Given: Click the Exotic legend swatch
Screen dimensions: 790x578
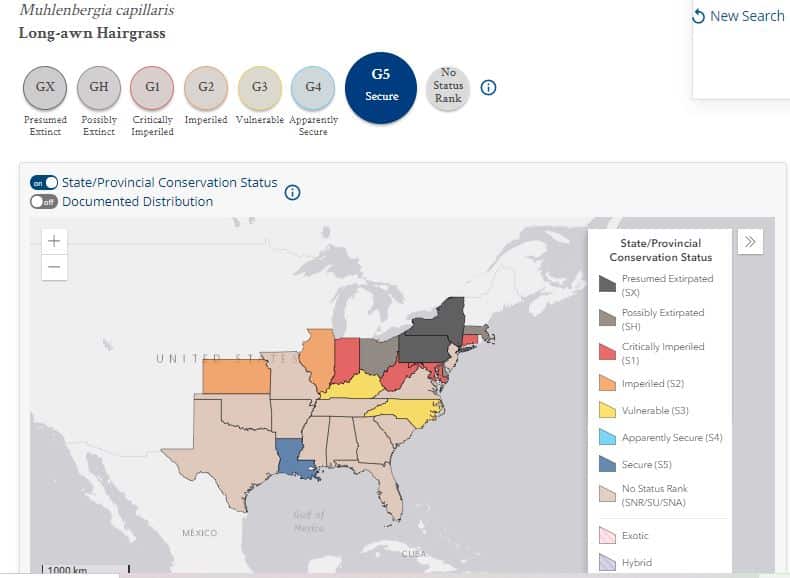Looking at the screenshot, I should click(x=607, y=535).
